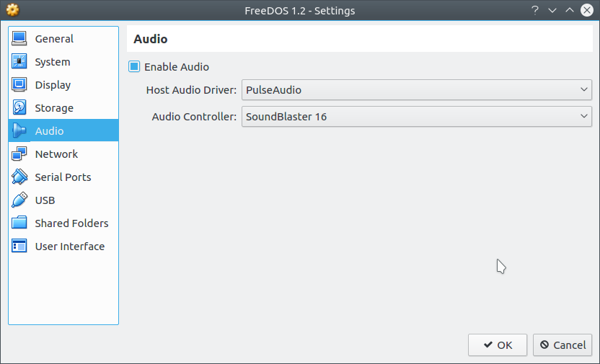Select the System chip icon
Viewport: 600px width, 364px height.
coord(19,61)
